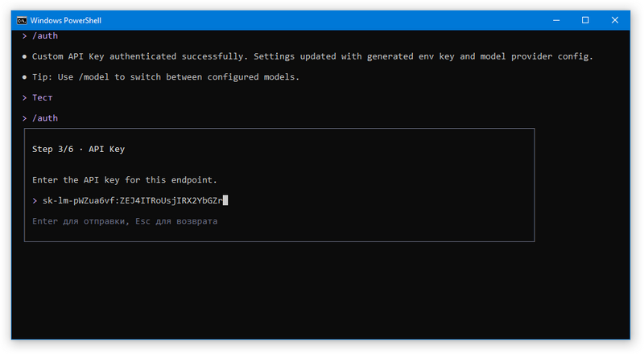Click the prompt chevron before Тест
The width and height of the screenshot is (644, 354).
pyautogui.click(x=25, y=97)
